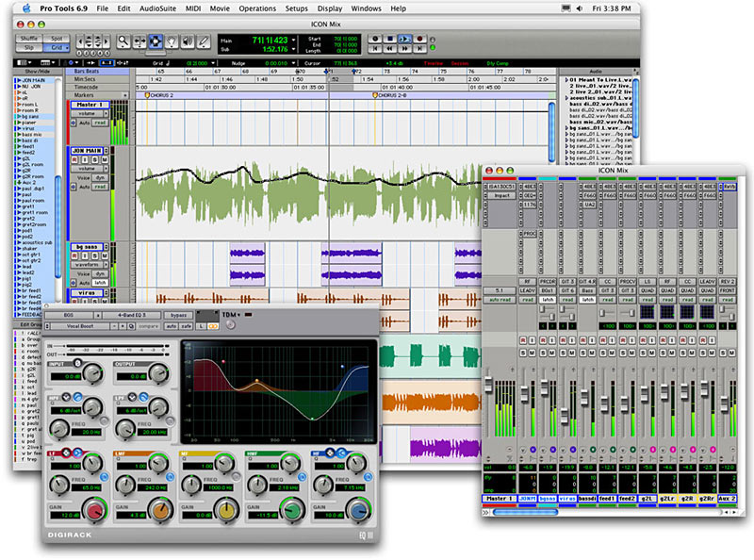Click the Record transport button
The height and width of the screenshot is (560, 754).
[x=419, y=39]
